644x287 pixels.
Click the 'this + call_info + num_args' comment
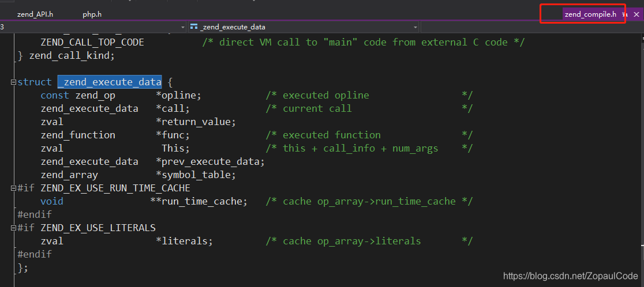pos(360,149)
